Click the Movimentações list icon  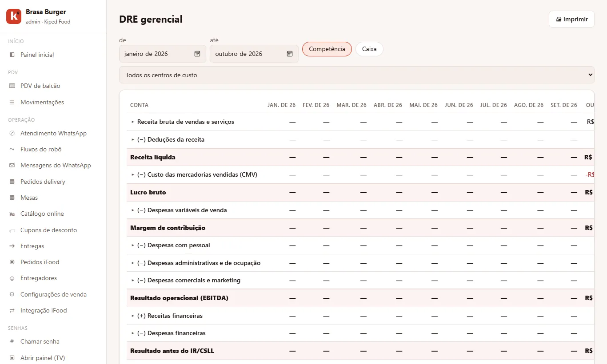click(x=12, y=102)
